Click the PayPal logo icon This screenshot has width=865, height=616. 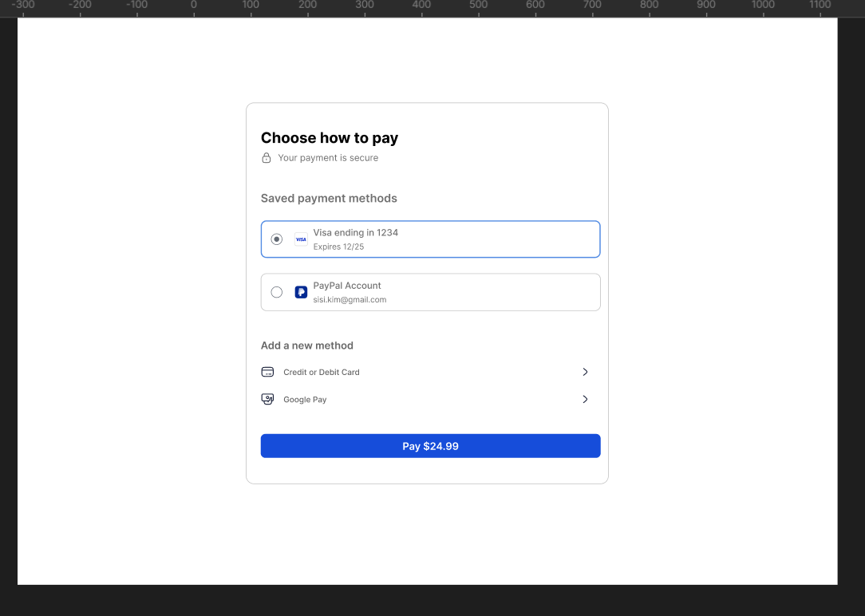(x=301, y=292)
